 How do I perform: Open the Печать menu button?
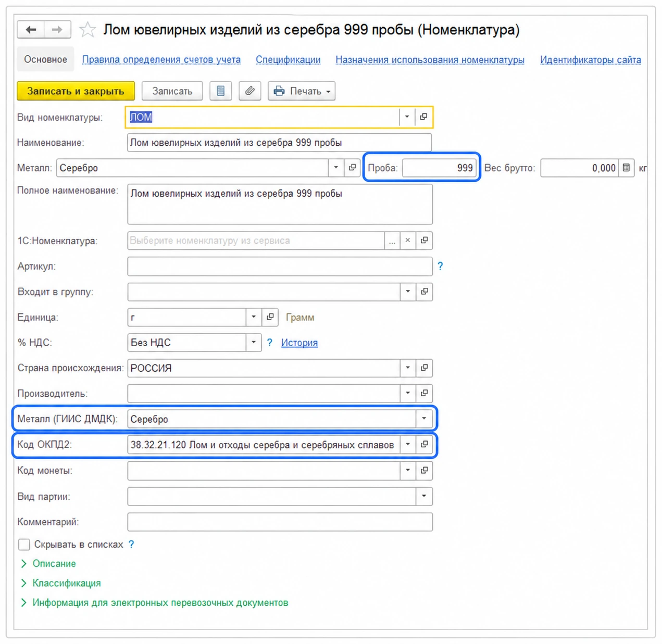click(x=302, y=91)
